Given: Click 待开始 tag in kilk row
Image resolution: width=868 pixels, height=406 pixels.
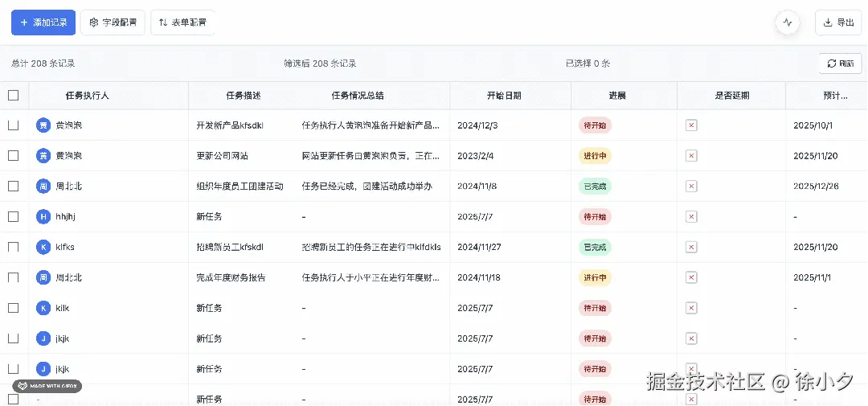Looking at the screenshot, I should (x=595, y=308).
